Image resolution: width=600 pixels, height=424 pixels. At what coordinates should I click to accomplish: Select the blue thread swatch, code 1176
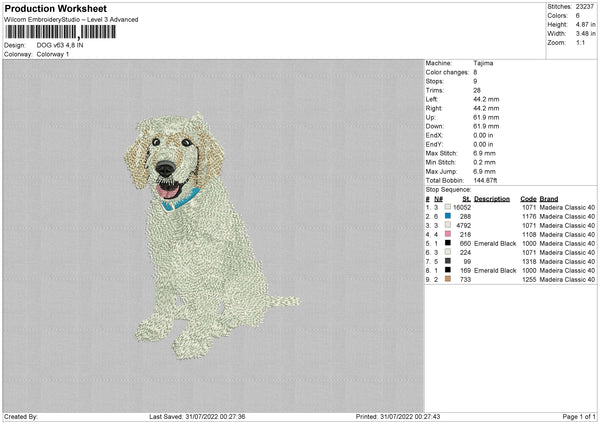pos(446,215)
